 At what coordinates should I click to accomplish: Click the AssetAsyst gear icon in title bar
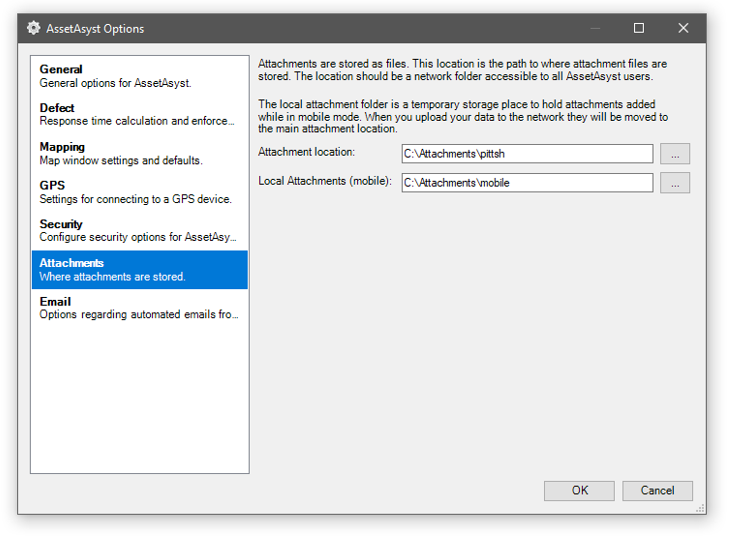tap(33, 28)
